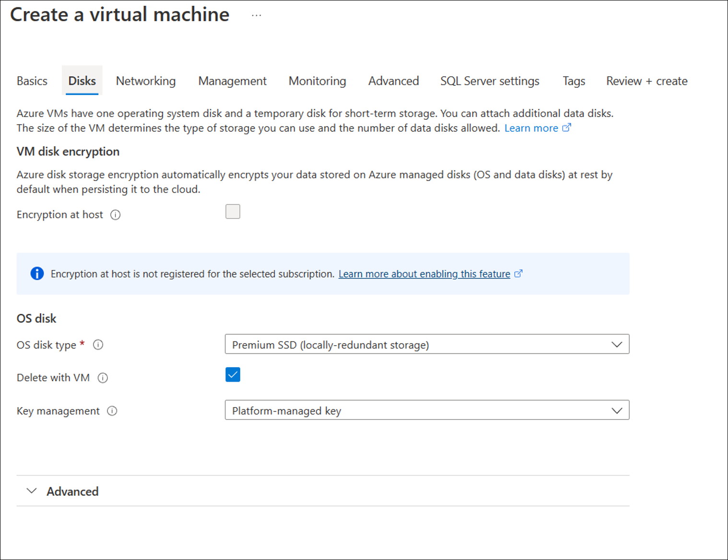Click the Key management label

coord(58,411)
